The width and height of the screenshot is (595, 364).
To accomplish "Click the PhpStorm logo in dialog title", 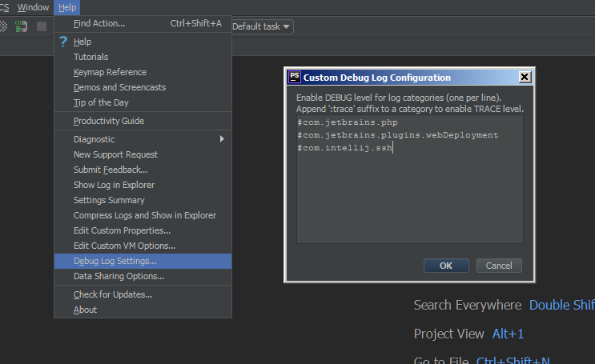I will pos(295,77).
